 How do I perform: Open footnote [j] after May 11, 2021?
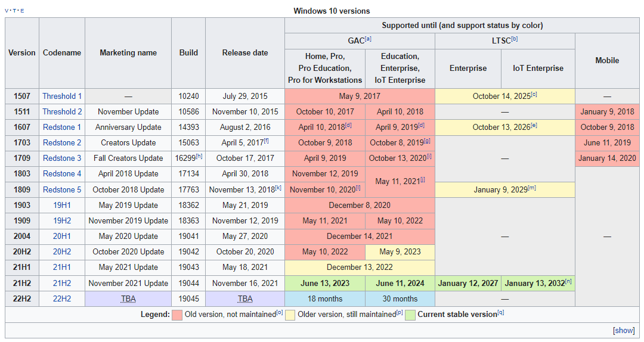(423, 180)
